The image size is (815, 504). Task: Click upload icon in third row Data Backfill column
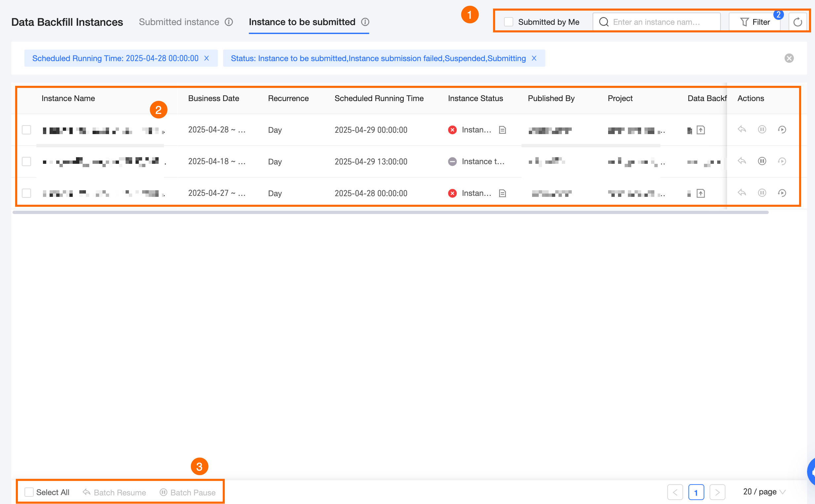701,193
